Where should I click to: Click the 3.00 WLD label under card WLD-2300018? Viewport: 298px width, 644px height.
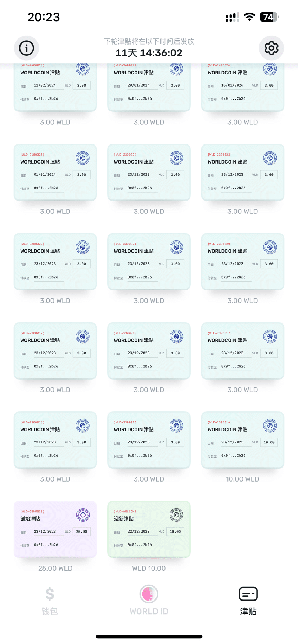(x=149, y=390)
